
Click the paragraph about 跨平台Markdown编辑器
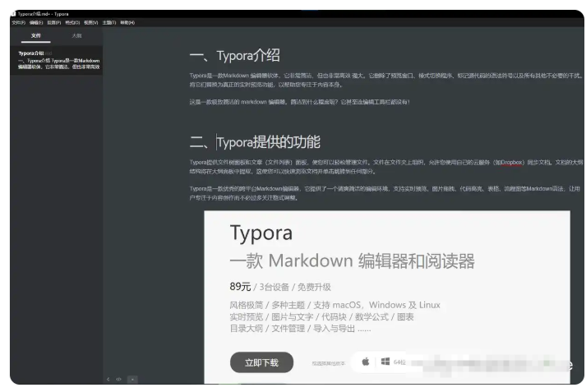pos(385,193)
